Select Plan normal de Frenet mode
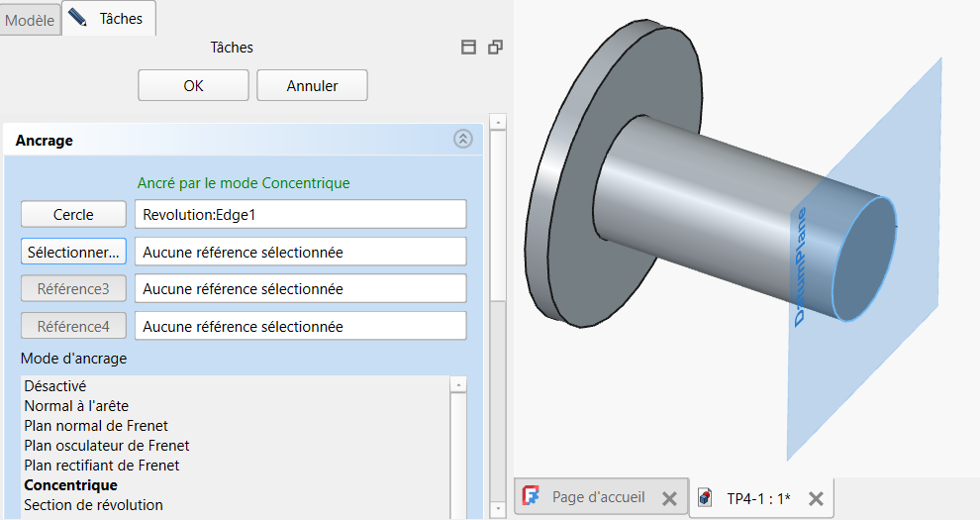 pyautogui.click(x=96, y=426)
